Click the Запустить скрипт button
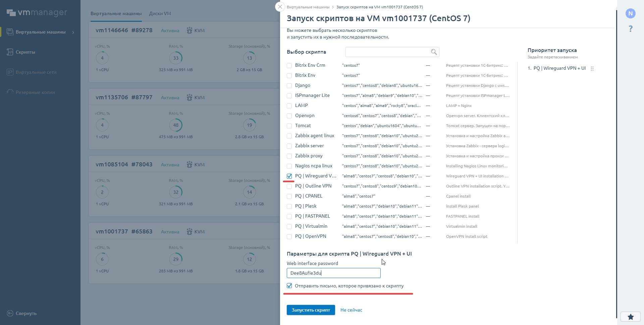The height and width of the screenshot is (325, 644). coord(311,310)
